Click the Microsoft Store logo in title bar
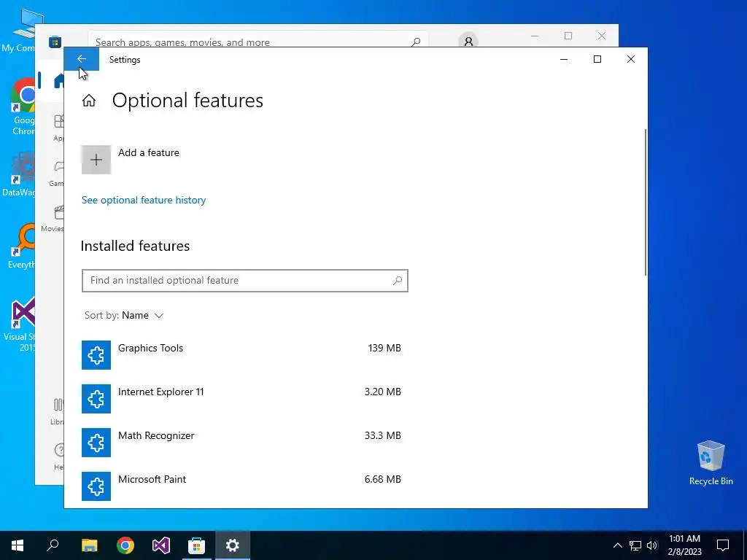Viewport: 747px width, 560px height. [55, 42]
